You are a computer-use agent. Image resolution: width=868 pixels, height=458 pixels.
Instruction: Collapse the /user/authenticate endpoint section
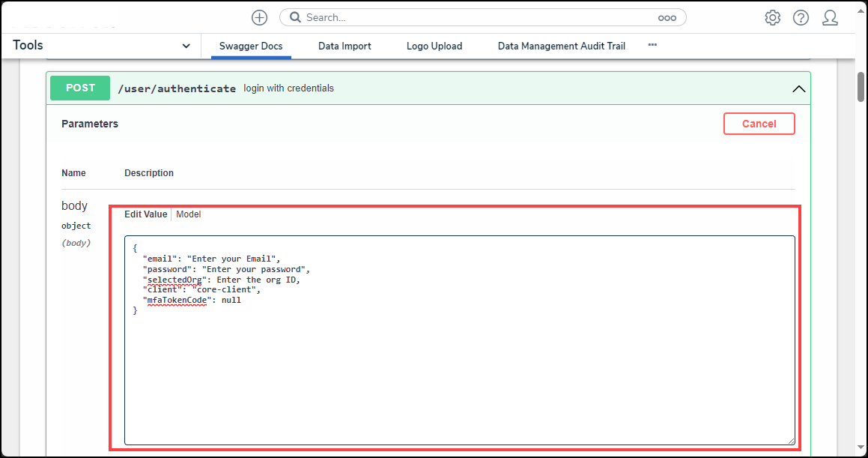click(x=798, y=88)
